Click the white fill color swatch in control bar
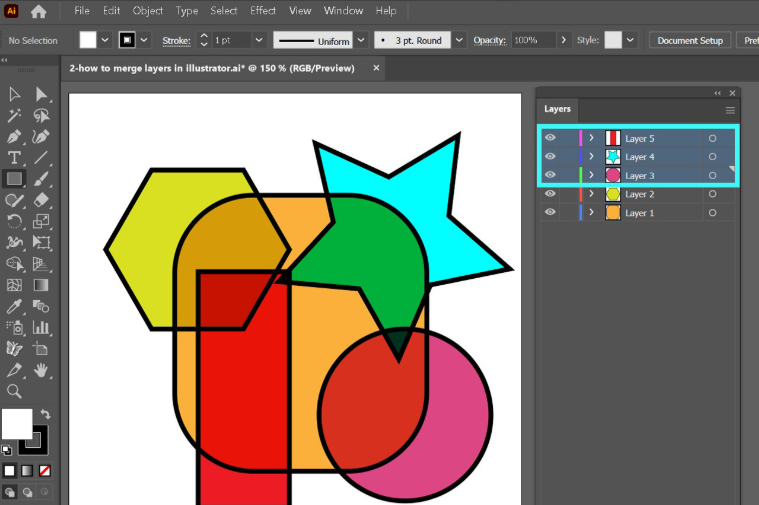Viewport: 759px width, 505px height. click(88, 40)
